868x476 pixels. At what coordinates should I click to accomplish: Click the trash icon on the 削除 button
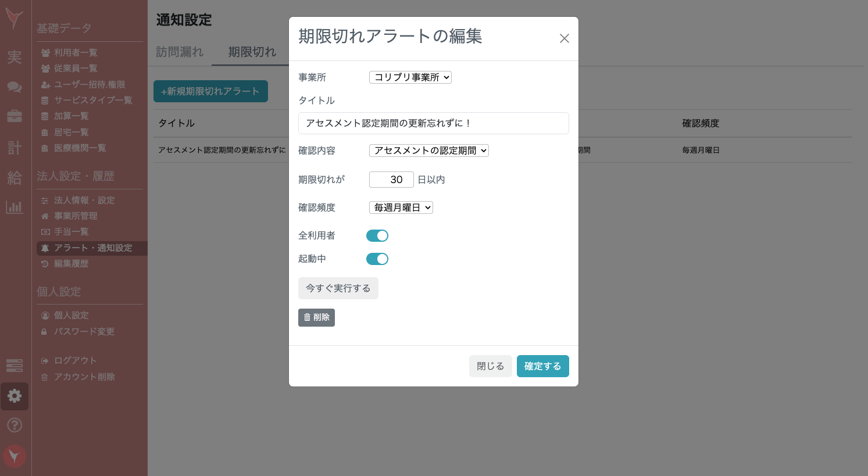coord(308,317)
